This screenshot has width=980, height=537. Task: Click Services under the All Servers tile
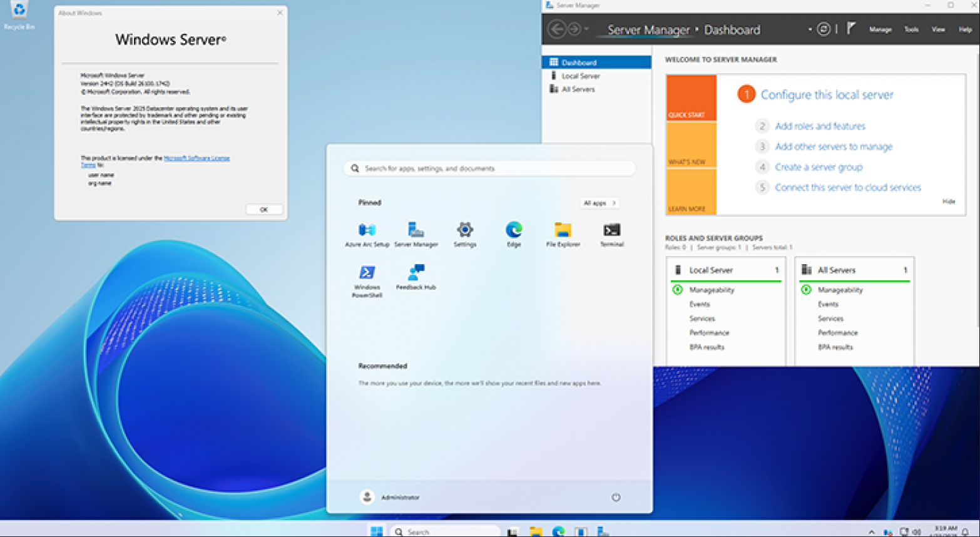(830, 319)
